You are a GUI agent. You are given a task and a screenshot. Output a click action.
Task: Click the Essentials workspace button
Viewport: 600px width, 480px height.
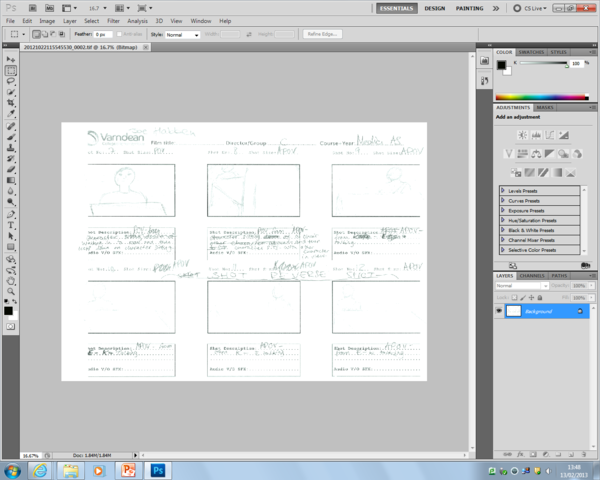(397, 8)
